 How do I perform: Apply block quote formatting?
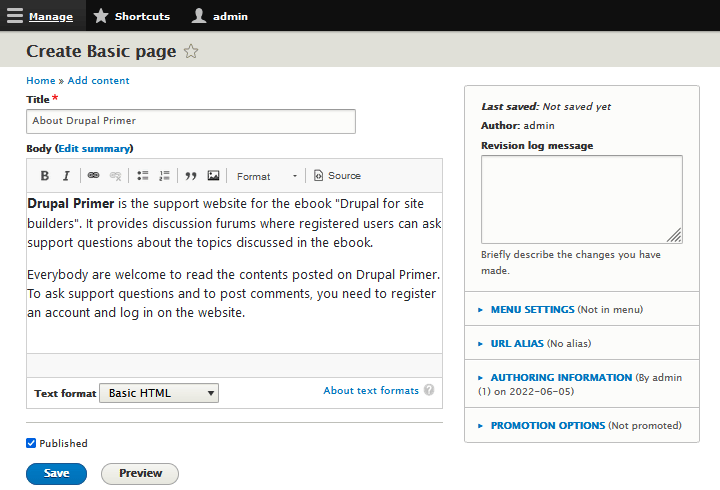point(191,176)
